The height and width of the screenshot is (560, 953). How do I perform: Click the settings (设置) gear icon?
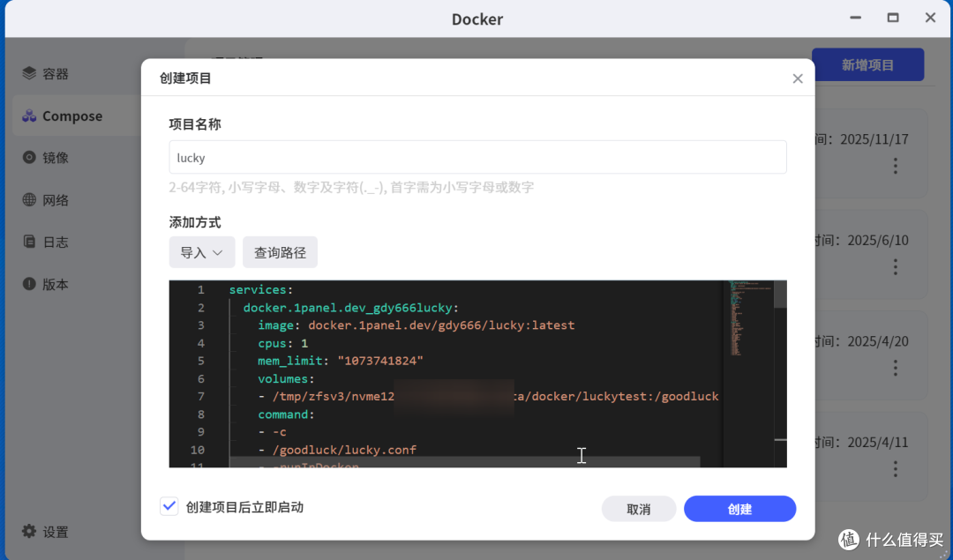click(x=29, y=532)
